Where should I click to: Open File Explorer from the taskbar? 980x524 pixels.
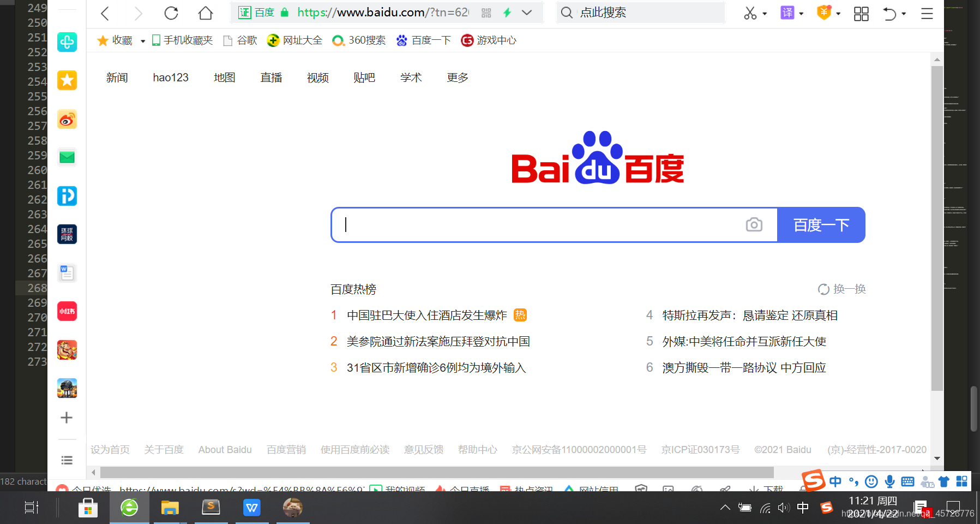pos(170,508)
